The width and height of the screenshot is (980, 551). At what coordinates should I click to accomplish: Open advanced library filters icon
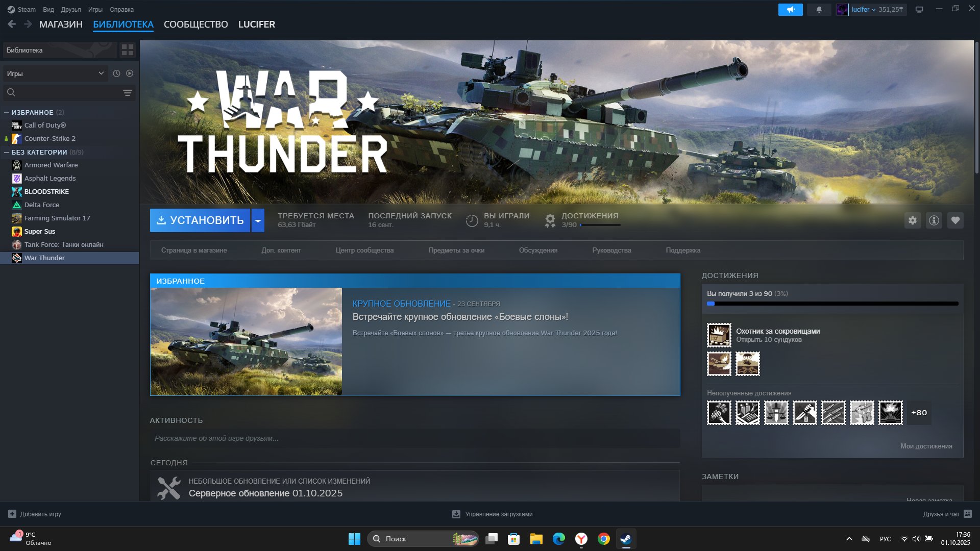pyautogui.click(x=128, y=92)
